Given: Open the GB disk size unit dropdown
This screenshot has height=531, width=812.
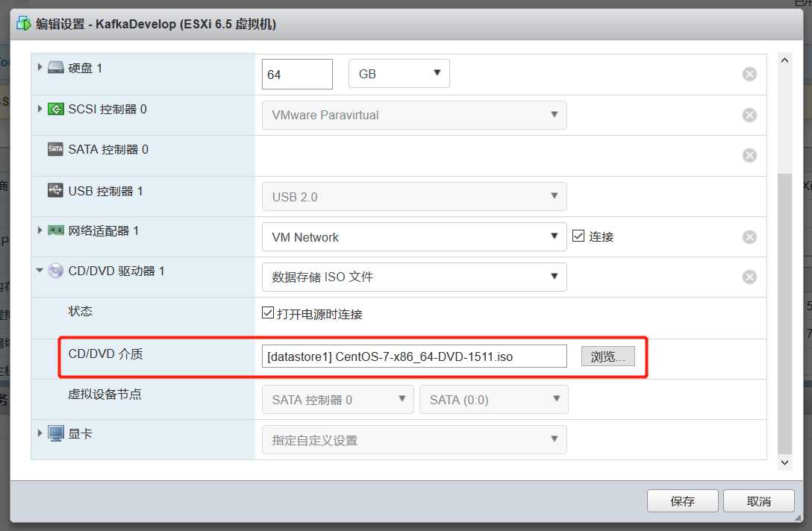Looking at the screenshot, I should point(399,74).
